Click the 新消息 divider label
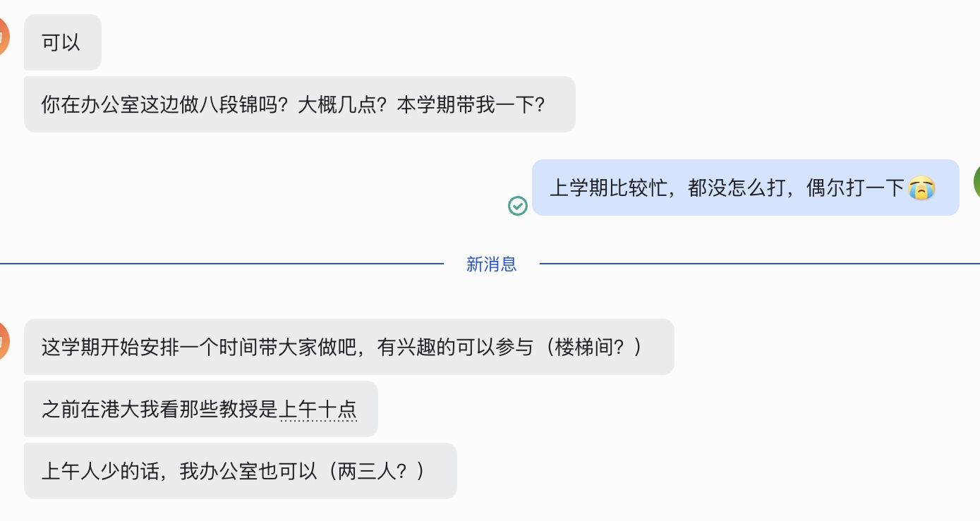This screenshot has width=980, height=521. (x=492, y=264)
